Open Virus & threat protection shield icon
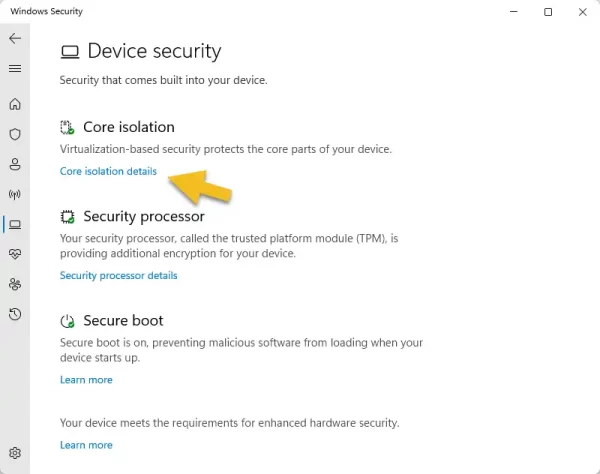This screenshot has height=474, width=600. pyautogui.click(x=15, y=134)
